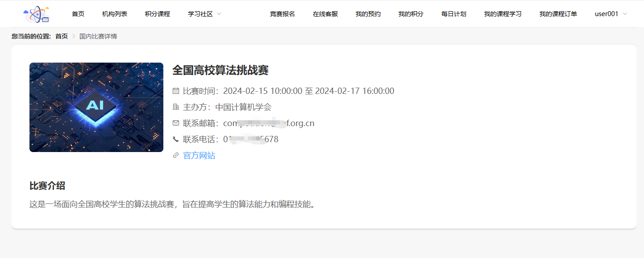This screenshot has width=644, height=258.
Task: Click the calendar icon beside 比赛时间
Action: point(176,91)
